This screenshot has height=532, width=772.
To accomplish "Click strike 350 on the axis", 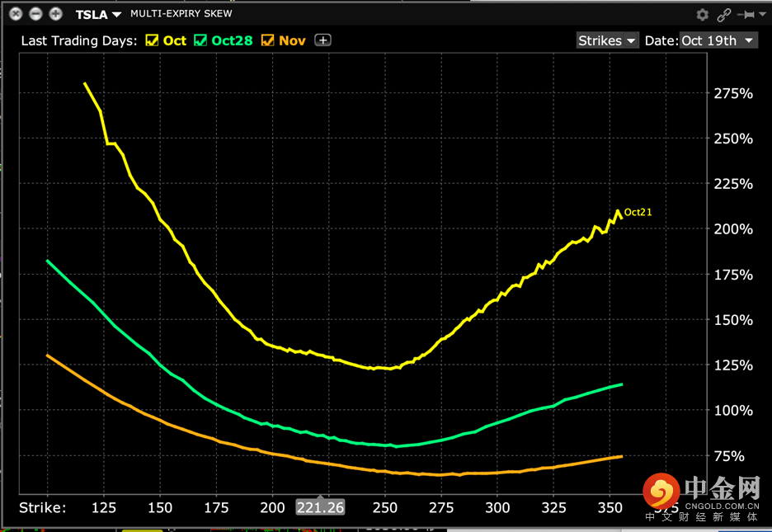I will [610, 507].
